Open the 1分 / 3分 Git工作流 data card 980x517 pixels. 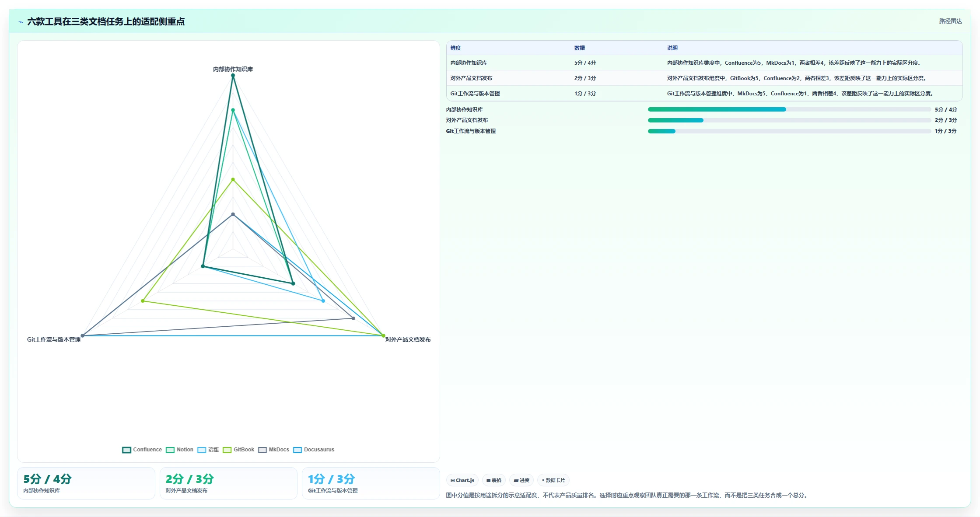point(371,483)
